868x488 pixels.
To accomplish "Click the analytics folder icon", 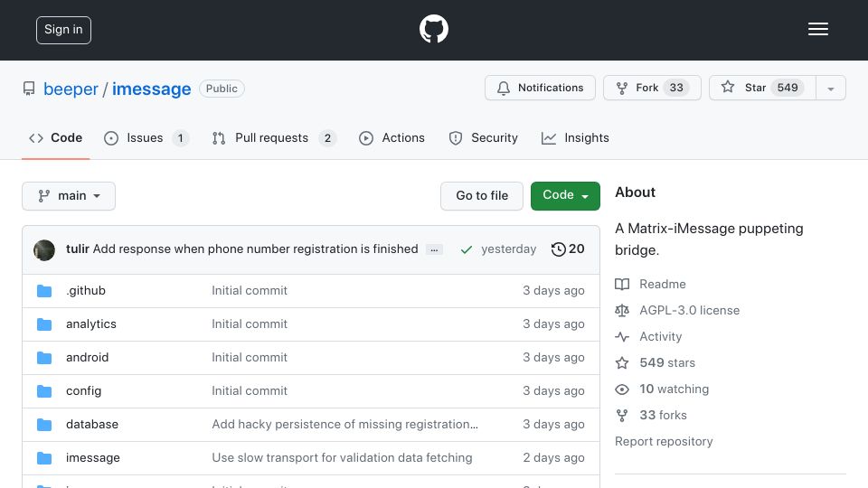I will 44,324.
